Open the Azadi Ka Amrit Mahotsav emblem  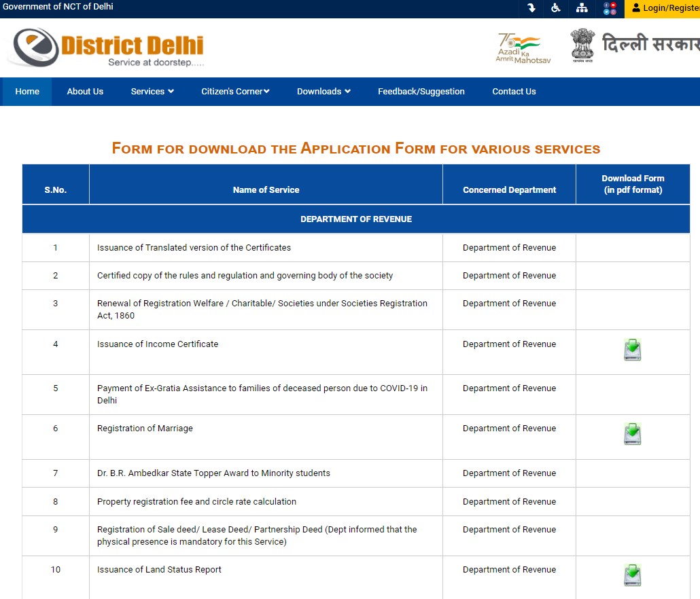(x=523, y=46)
